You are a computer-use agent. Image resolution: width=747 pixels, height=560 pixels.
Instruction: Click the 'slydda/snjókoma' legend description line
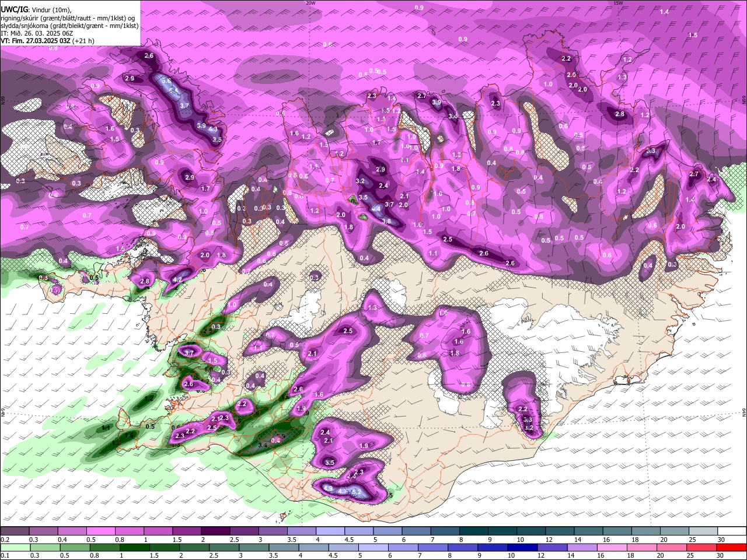[69, 26]
